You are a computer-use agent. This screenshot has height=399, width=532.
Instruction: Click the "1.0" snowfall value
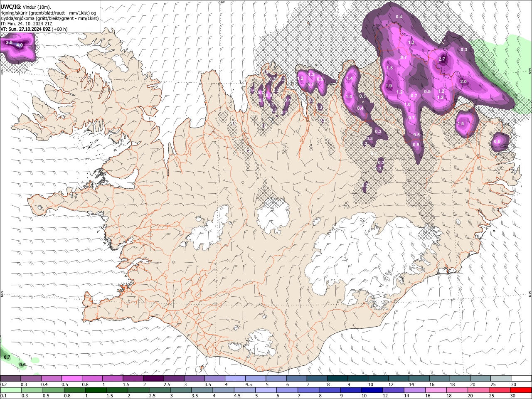coord(408,105)
